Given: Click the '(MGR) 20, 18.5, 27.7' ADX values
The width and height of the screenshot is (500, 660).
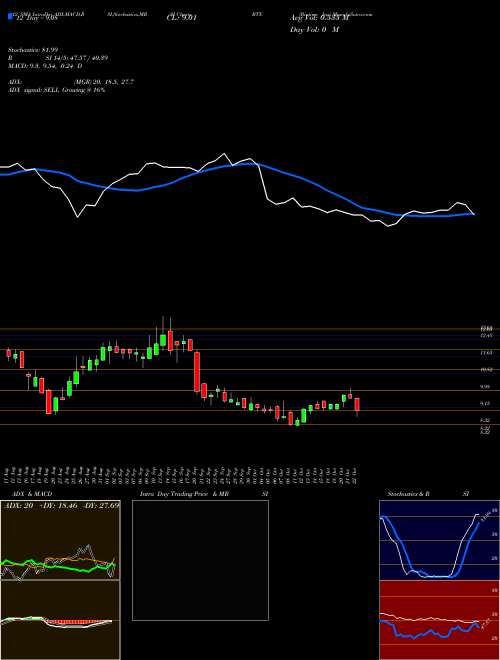Looking at the screenshot, I should point(104,82).
